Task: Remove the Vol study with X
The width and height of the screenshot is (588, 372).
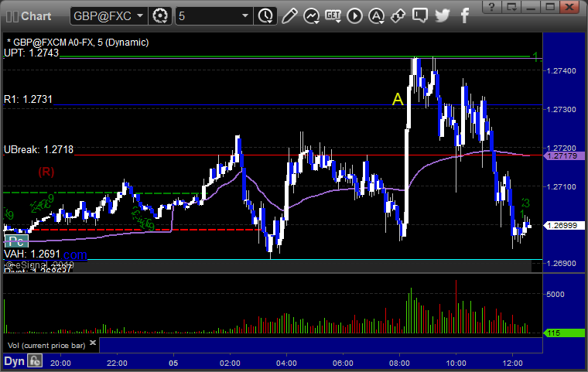Action: click(x=93, y=343)
